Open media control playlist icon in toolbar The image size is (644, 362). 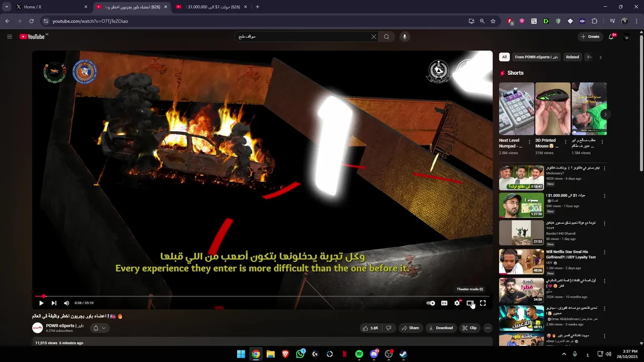612,21
